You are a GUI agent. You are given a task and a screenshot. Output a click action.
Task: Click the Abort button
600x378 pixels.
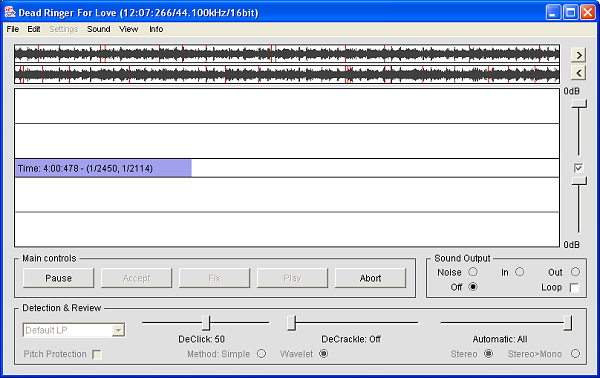tap(370, 278)
